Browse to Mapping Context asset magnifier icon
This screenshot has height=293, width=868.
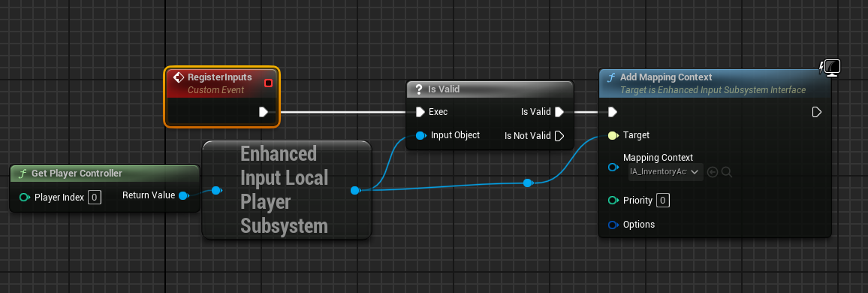pyautogui.click(x=727, y=172)
